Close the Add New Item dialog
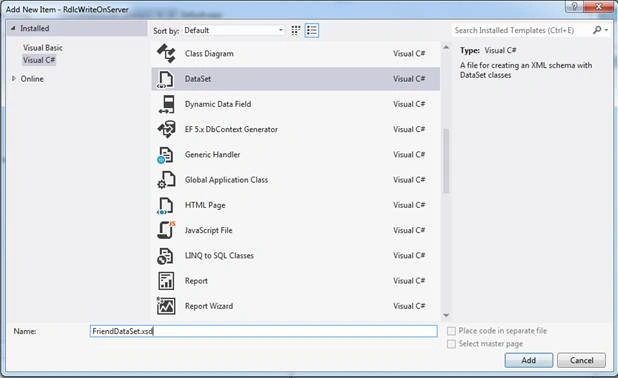This screenshot has width=618, height=378. pos(599,6)
